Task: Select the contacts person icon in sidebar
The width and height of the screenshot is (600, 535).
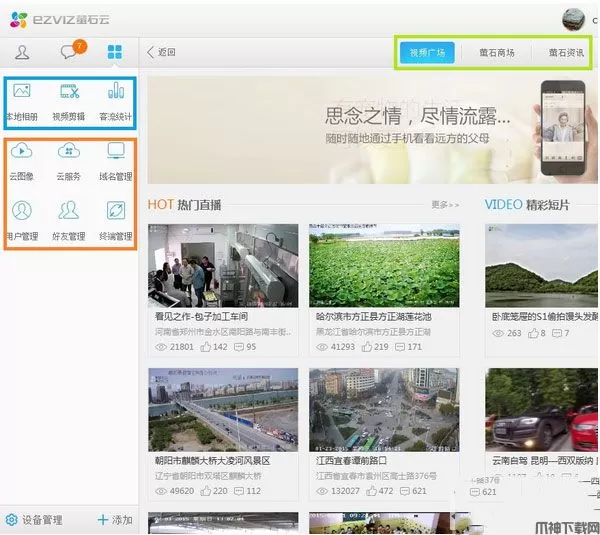Action: [x=23, y=52]
